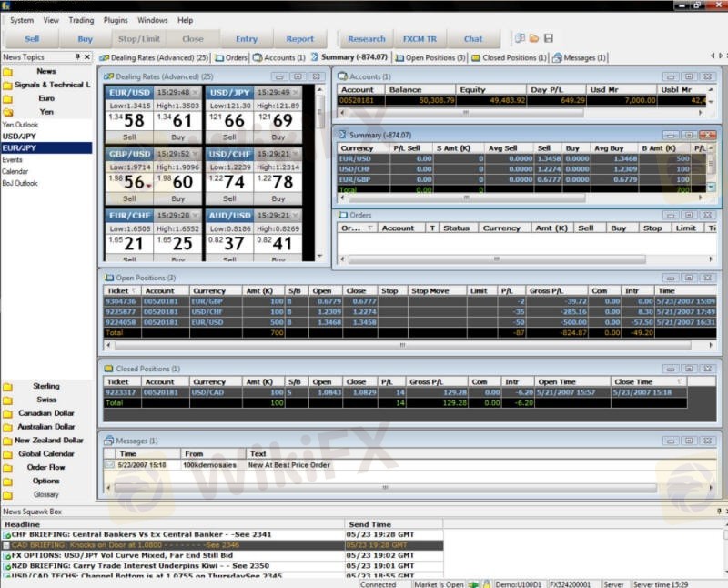The height and width of the screenshot is (588, 728).
Task: Click the envelope icon in Messages row
Action: coord(110,465)
